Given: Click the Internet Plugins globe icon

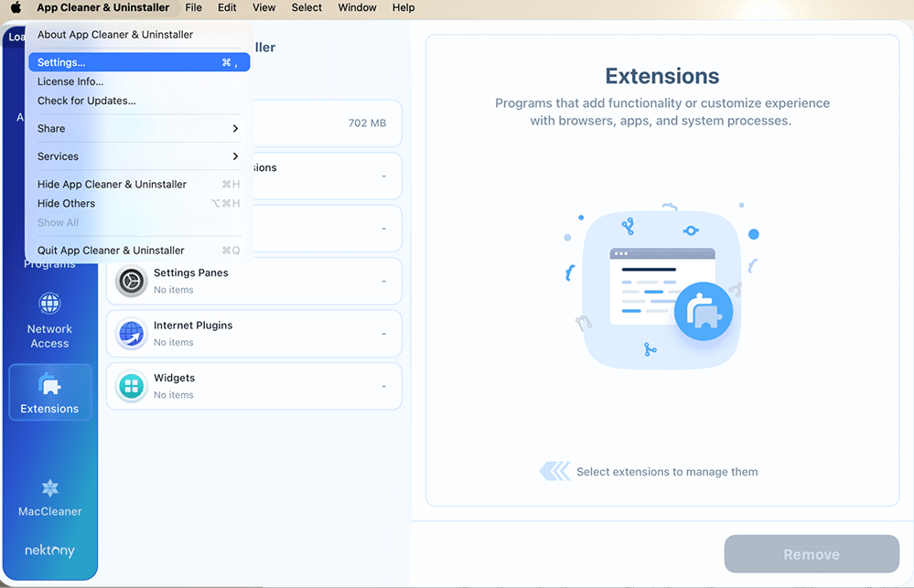Looking at the screenshot, I should (131, 334).
